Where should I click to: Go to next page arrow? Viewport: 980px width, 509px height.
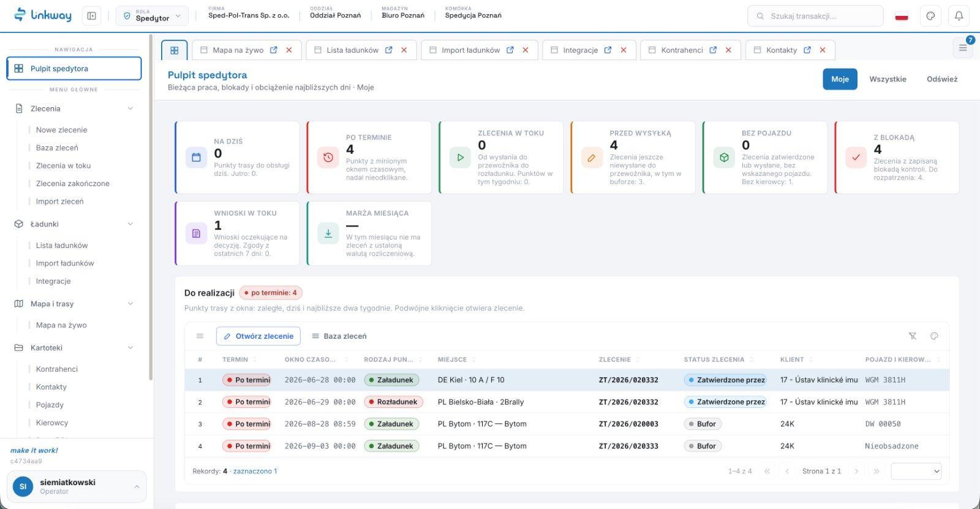pyautogui.click(x=856, y=471)
